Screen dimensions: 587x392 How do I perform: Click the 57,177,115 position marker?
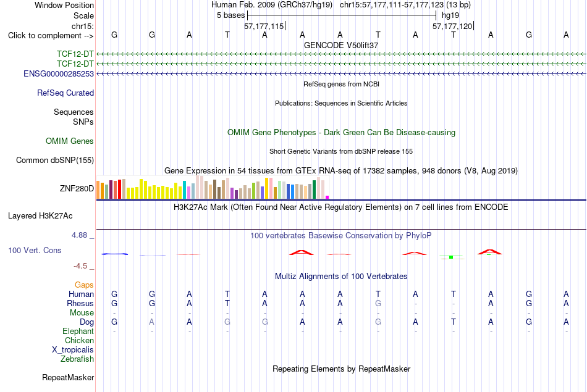pyautogui.click(x=264, y=26)
